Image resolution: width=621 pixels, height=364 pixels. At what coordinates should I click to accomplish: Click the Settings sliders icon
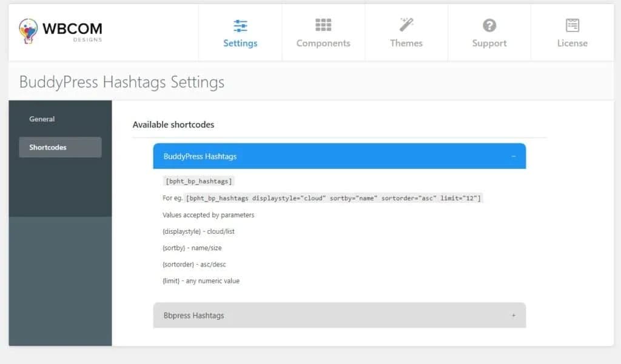click(240, 25)
